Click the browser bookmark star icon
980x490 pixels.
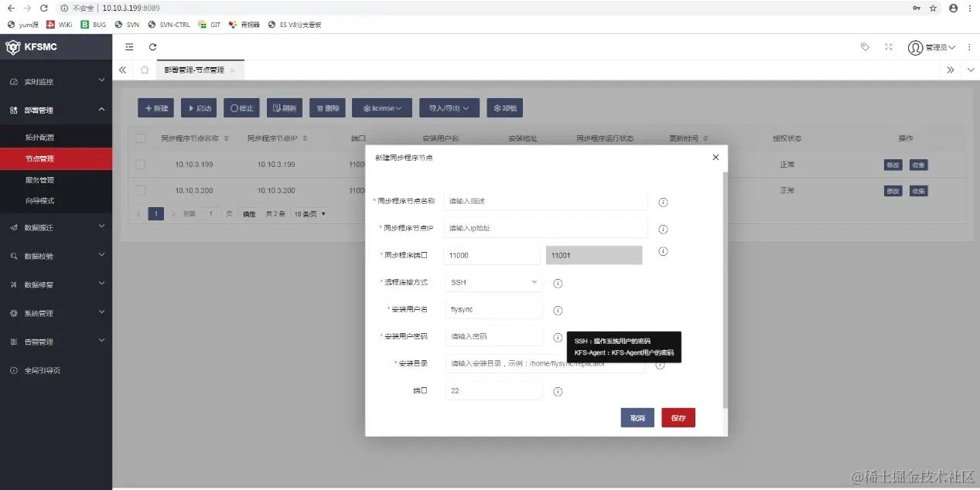point(934,8)
